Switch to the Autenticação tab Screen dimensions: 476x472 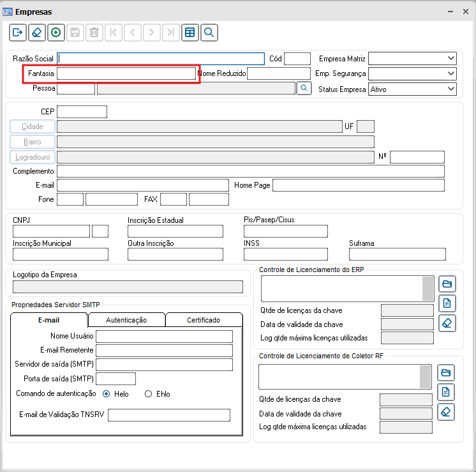point(126,320)
